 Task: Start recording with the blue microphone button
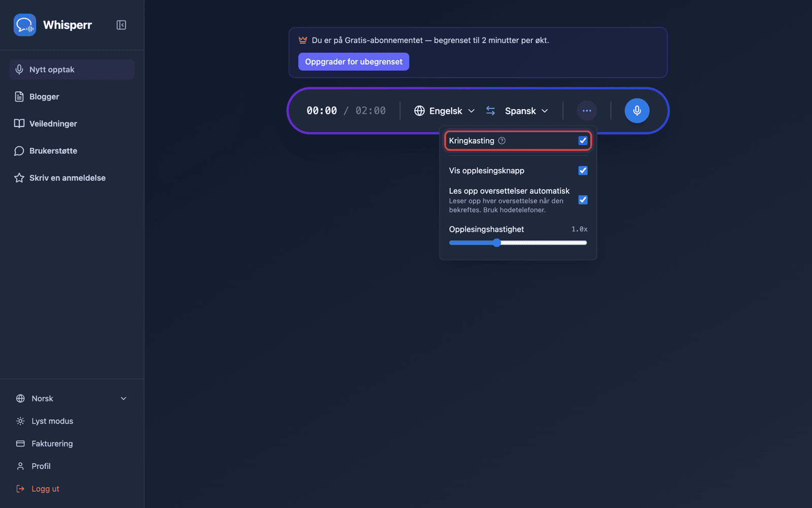(x=637, y=111)
